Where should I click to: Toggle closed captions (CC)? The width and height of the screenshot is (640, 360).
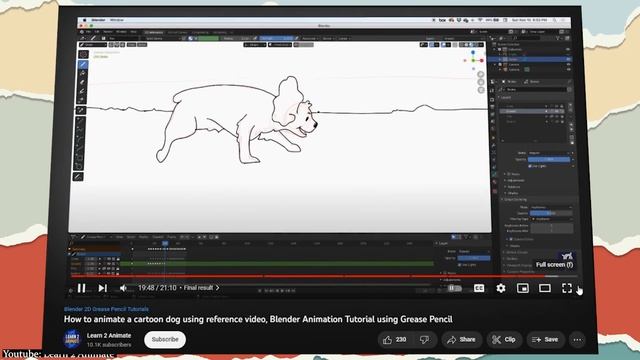tap(479, 288)
